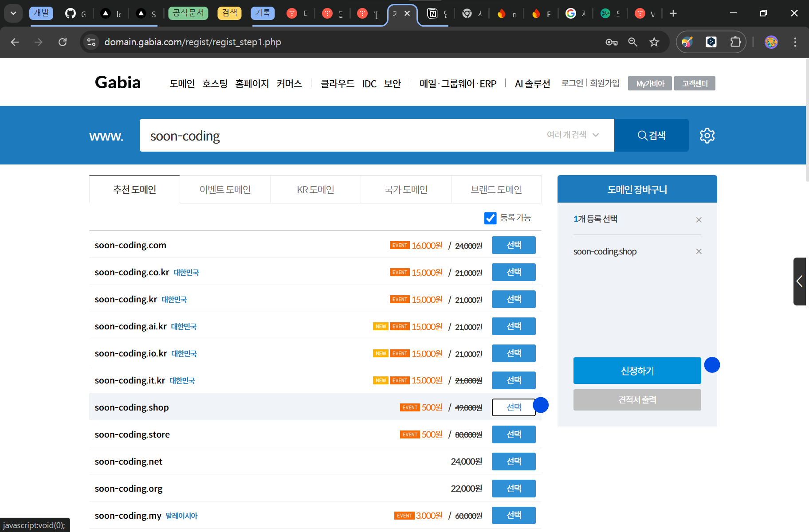Viewport: 809px width, 532px height.
Task: Open the IDC menu
Action: coord(369,83)
